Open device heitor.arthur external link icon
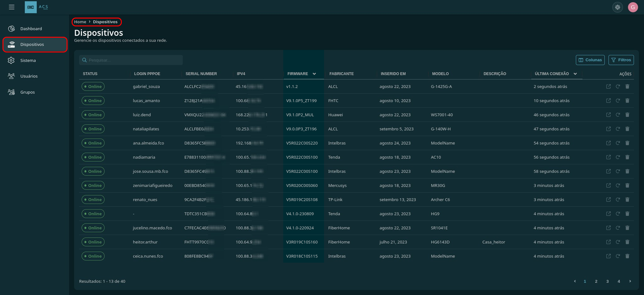 click(609, 242)
